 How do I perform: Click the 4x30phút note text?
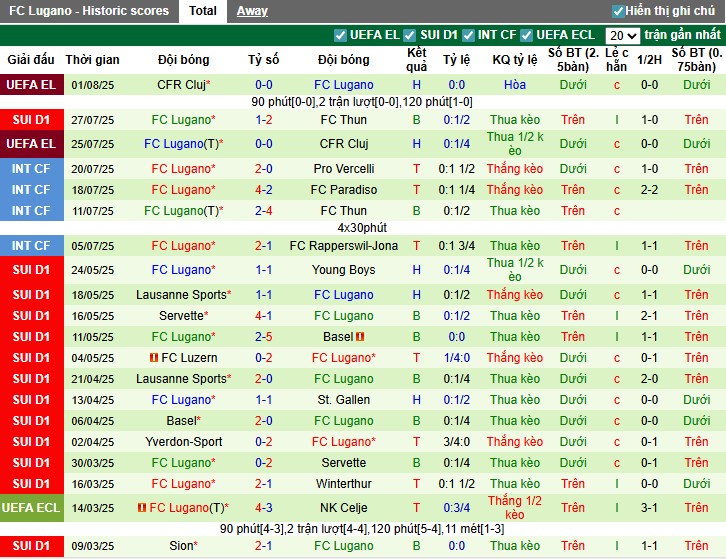click(362, 228)
